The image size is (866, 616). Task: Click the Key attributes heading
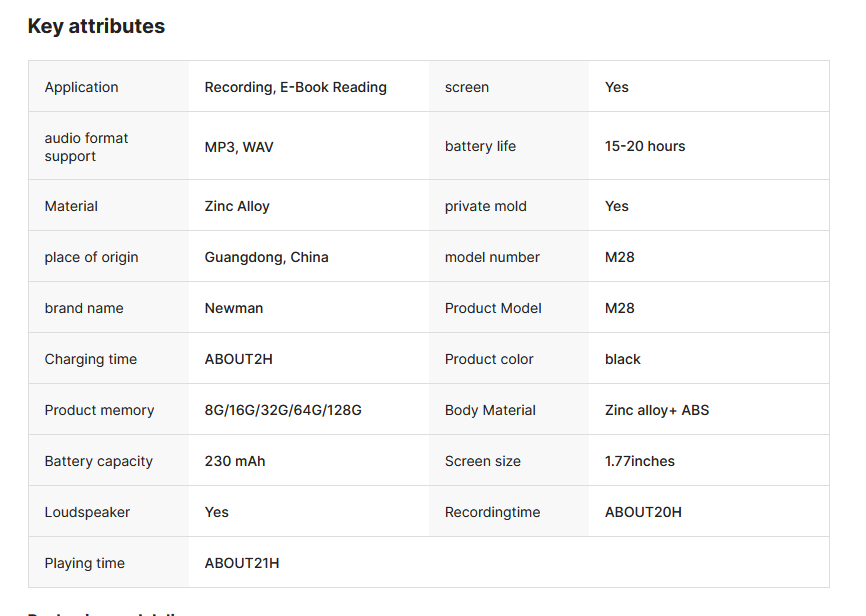pyautogui.click(x=96, y=27)
